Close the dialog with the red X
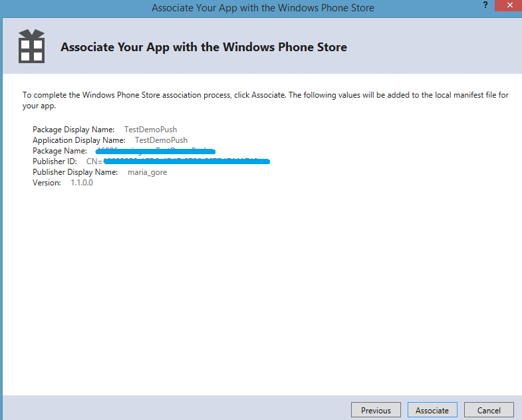The image size is (522, 420). (509, 5)
